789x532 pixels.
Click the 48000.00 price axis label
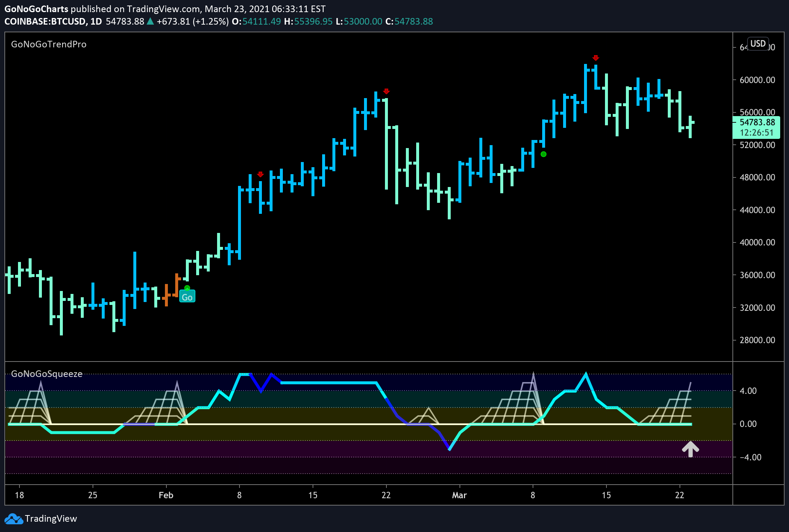(x=757, y=177)
